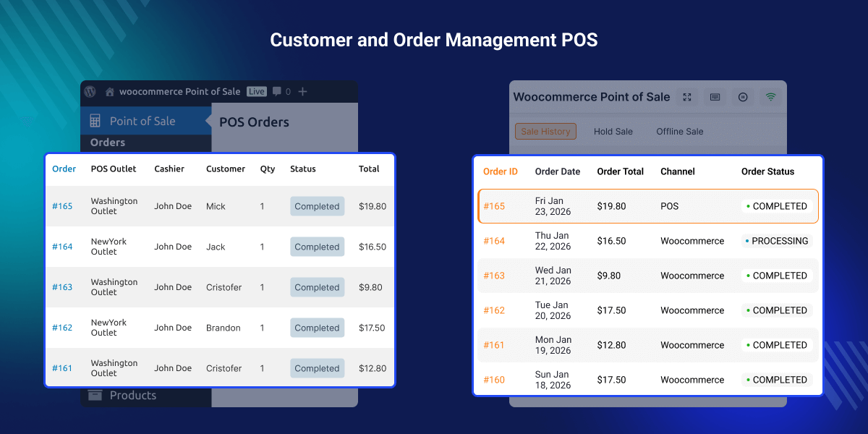Click the plus New icon in admin bar
868x434 pixels.
(302, 91)
